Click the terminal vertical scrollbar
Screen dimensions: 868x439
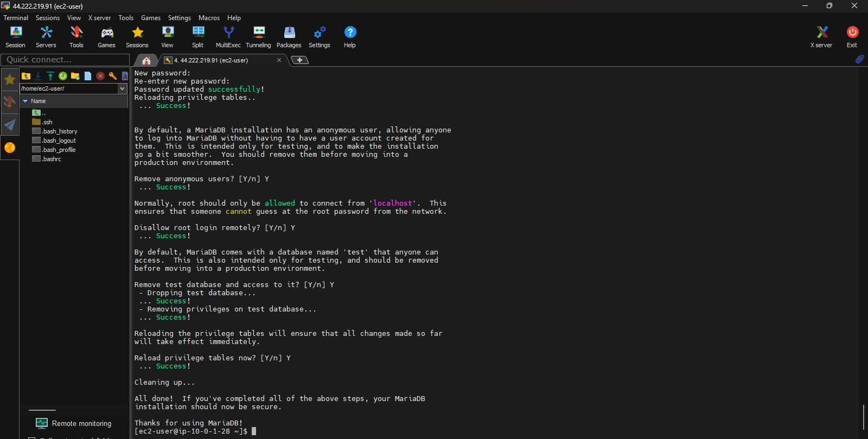pos(864,416)
